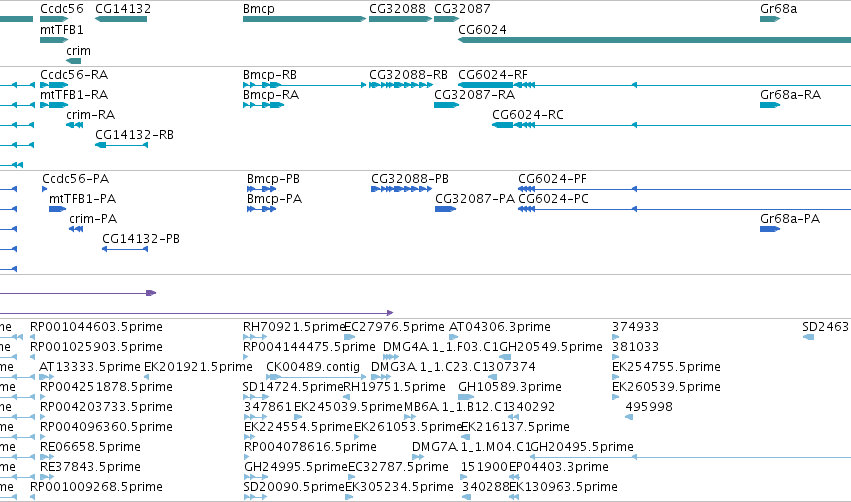Select the Ccdc56 gene feature
This screenshot has height=502, width=851.
(x=54, y=19)
